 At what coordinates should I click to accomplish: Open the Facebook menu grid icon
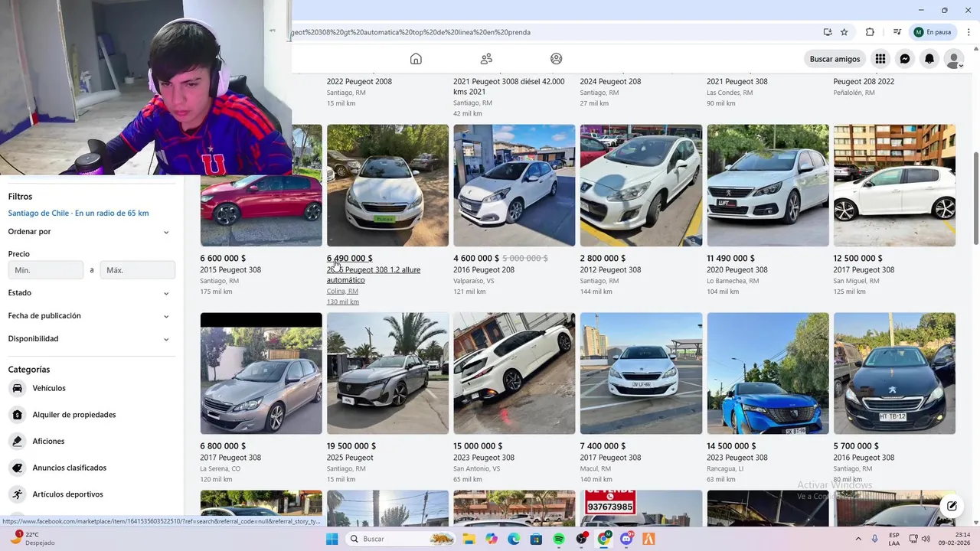pos(880,59)
